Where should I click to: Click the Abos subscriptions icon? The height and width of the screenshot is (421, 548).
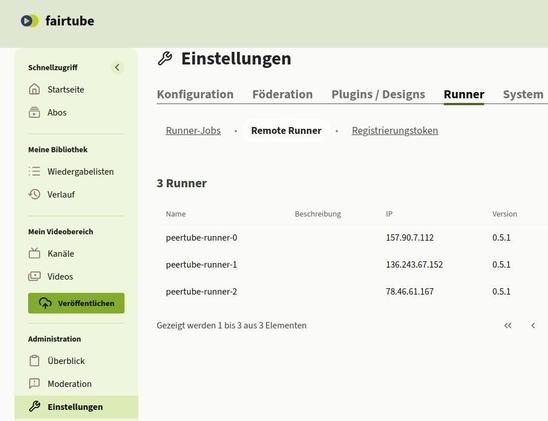click(x=34, y=112)
